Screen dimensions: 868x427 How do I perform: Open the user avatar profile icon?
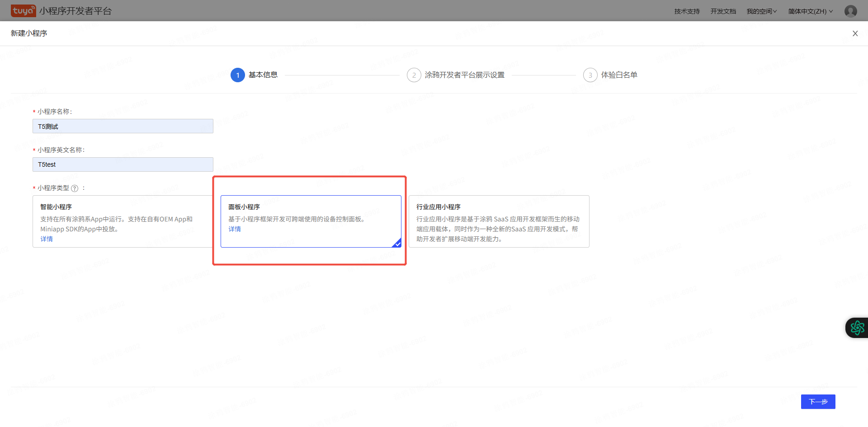850,11
